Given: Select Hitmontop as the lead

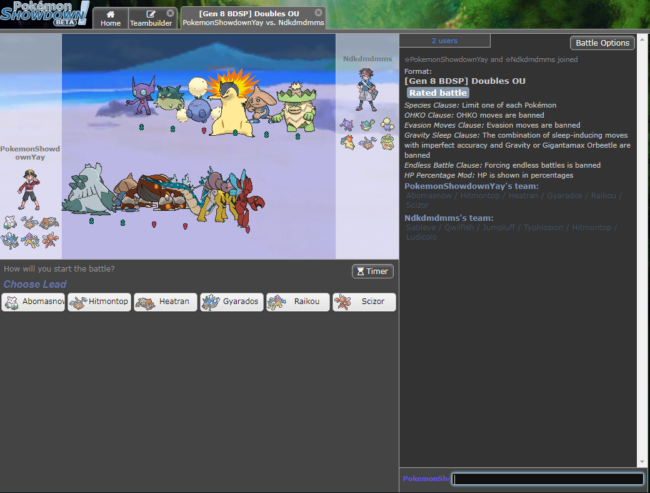Looking at the screenshot, I should (100, 302).
